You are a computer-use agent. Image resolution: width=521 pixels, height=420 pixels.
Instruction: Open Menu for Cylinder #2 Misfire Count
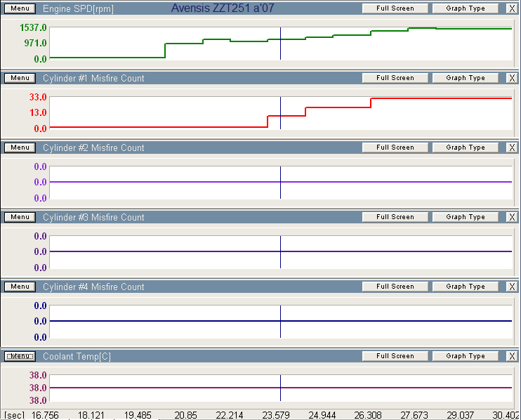(x=20, y=147)
